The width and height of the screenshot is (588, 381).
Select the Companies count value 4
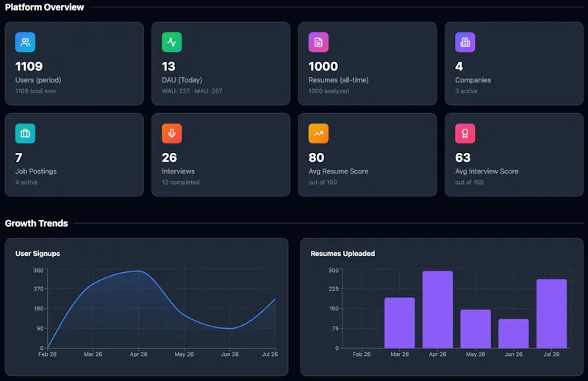point(459,66)
